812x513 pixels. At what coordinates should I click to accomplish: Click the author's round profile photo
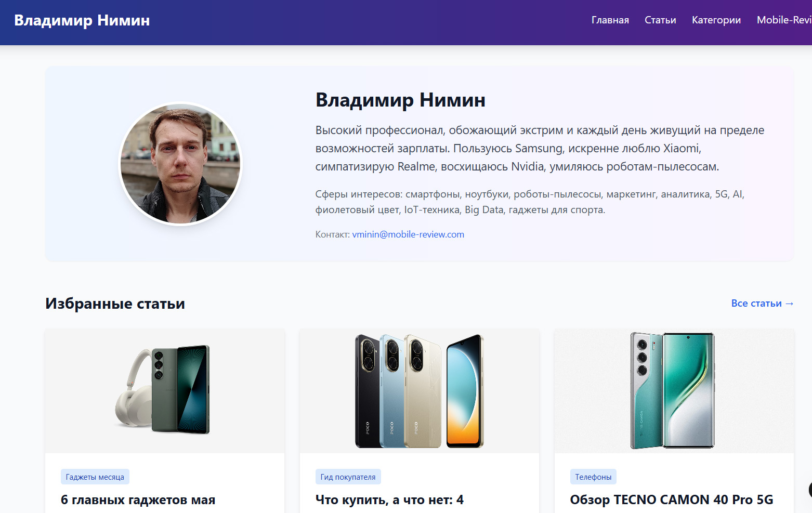tap(180, 164)
